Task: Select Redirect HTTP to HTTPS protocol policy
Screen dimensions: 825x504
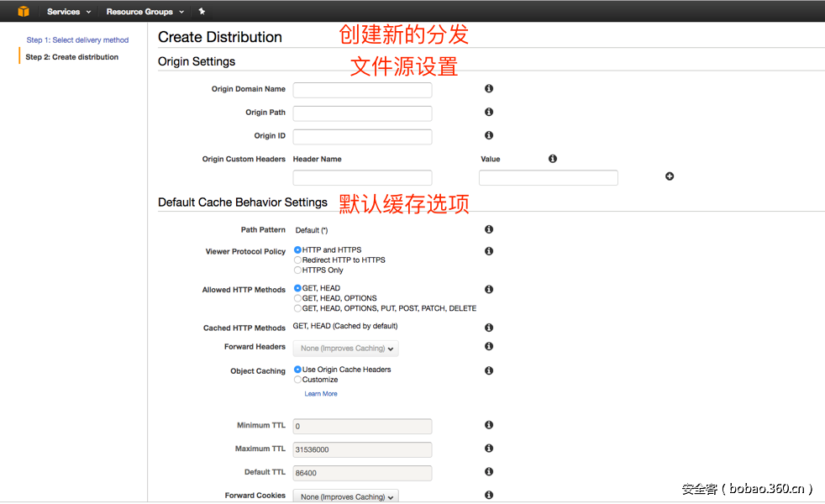Action: tap(297, 260)
